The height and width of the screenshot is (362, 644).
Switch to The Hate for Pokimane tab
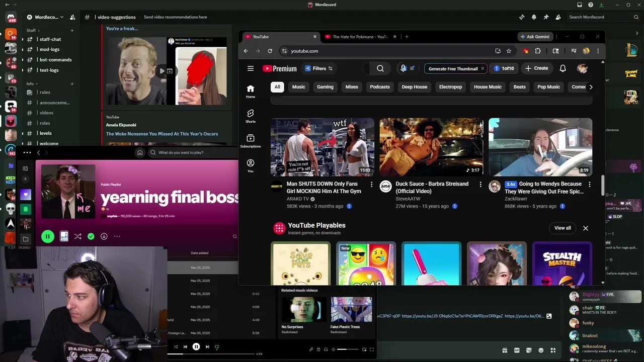tap(360, 37)
